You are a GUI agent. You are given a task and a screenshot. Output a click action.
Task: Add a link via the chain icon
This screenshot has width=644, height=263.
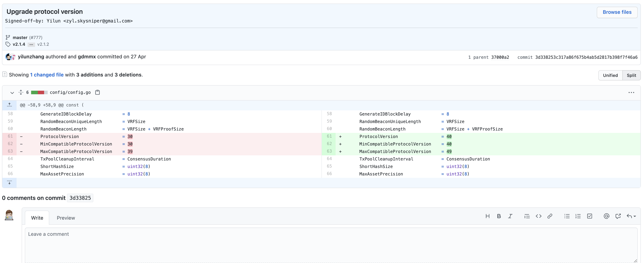pyautogui.click(x=549, y=216)
